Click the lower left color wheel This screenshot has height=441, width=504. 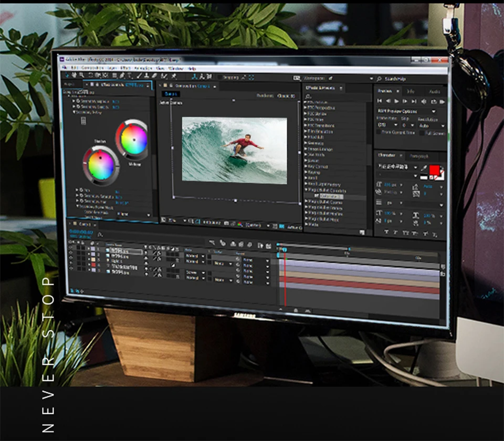pos(101,165)
